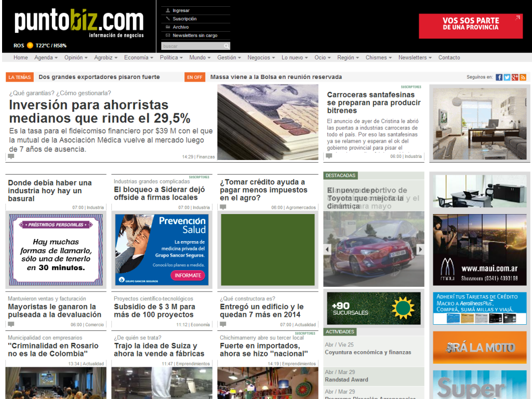
Task: Click comment bubble under Entregó un edificio article
Action: coord(223,324)
